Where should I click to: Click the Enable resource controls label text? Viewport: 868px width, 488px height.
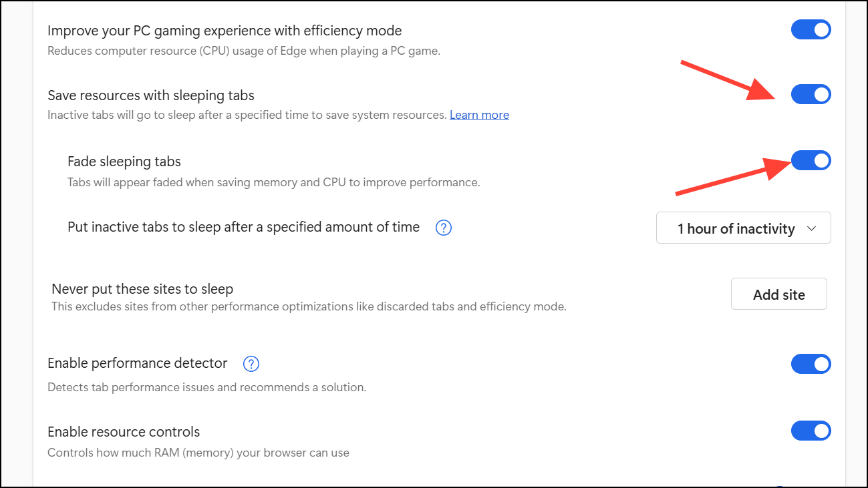coord(124,432)
